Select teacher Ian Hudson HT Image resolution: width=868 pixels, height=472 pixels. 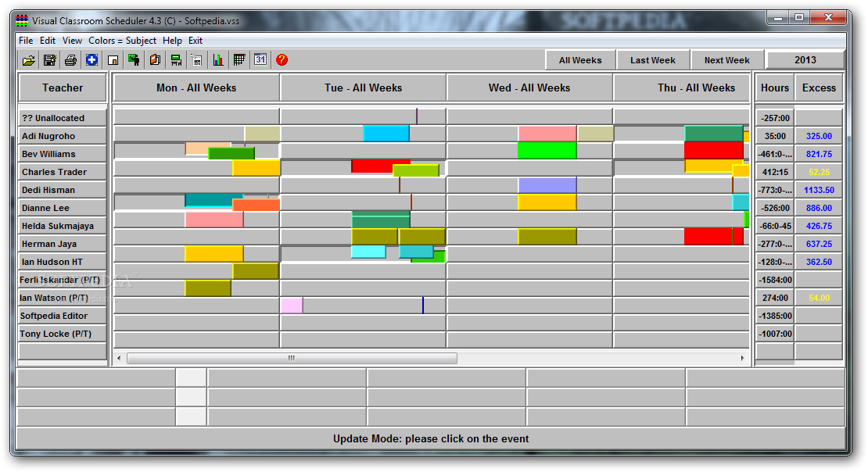(x=63, y=262)
